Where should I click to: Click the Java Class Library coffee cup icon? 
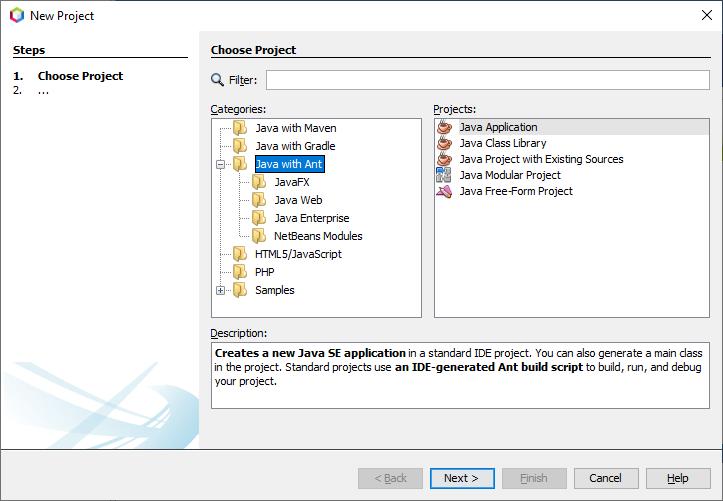click(444, 143)
